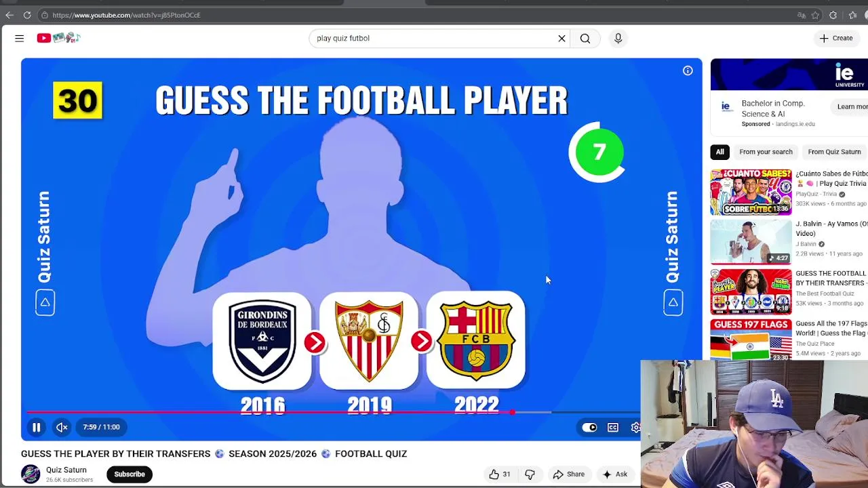Viewport: 868px width, 488px height.
Task: Clear the search box text
Action: click(x=561, y=39)
